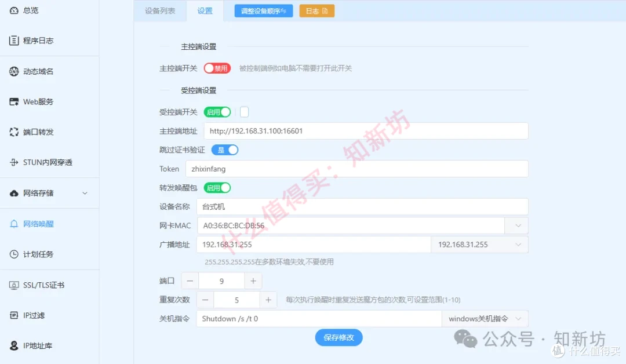Click the STUN内网穿透 icon
Image resolution: width=626 pixels, height=364 pixels.
coord(14,162)
